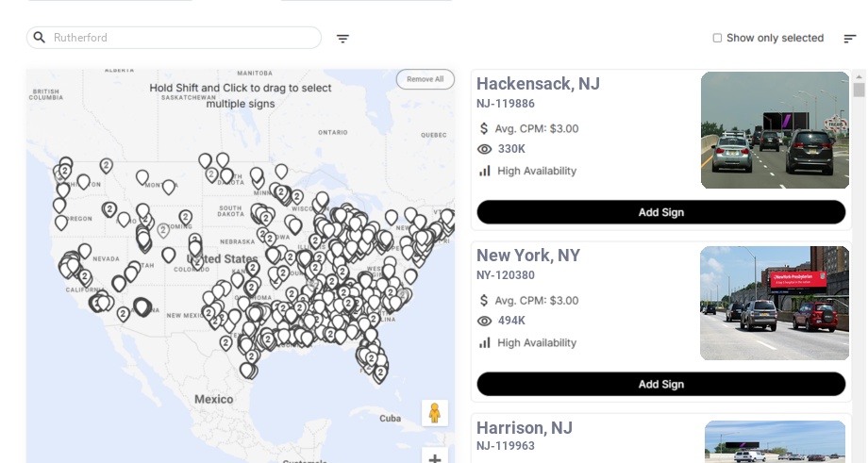Focus the Rutherford search input field
The image size is (868, 463).
pyautogui.click(x=179, y=38)
